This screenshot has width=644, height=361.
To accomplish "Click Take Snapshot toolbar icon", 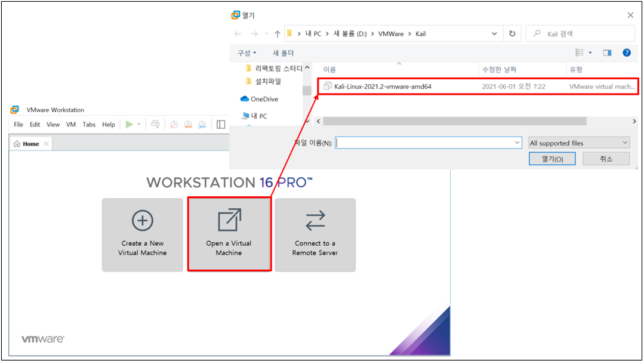I will [174, 125].
